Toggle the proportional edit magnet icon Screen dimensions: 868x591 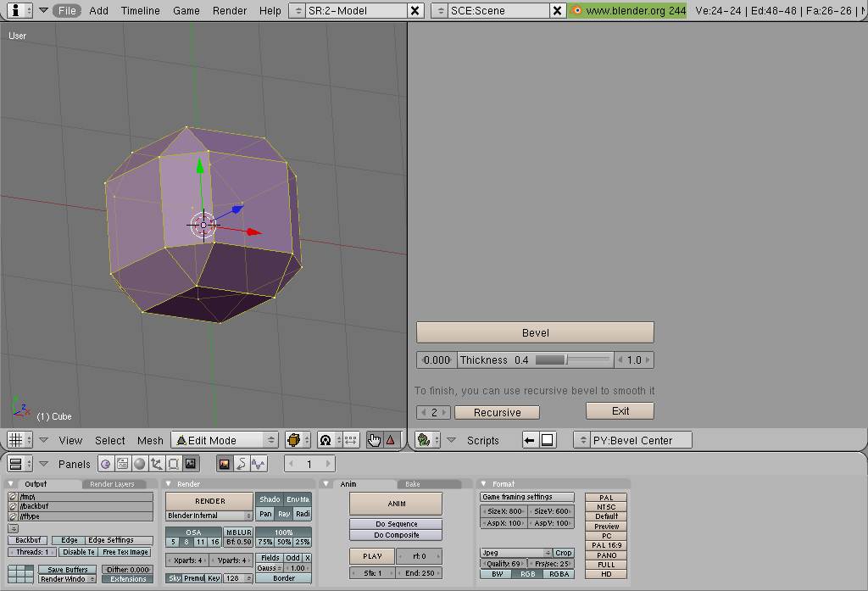[x=325, y=440]
